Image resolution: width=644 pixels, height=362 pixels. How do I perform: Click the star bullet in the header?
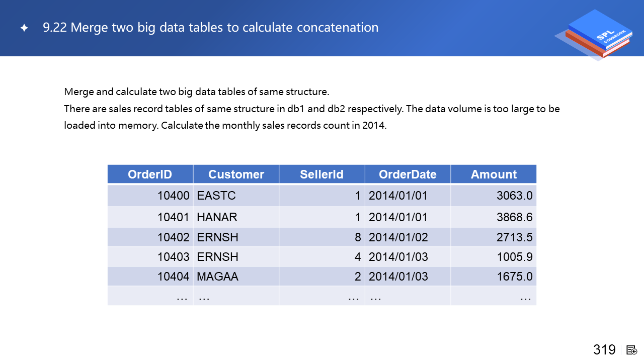click(24, 28)
